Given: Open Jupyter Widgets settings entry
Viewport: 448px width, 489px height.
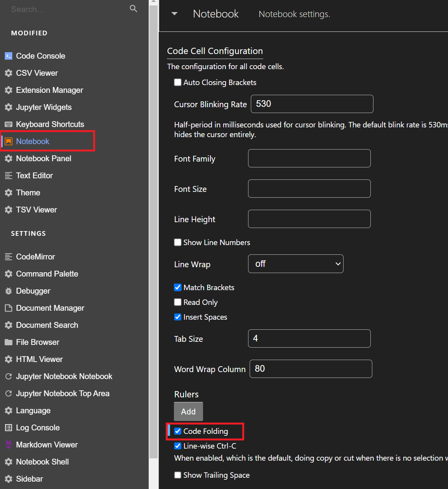Looking at the screenshot, I should pyautogui.click(x=43, y=107).
